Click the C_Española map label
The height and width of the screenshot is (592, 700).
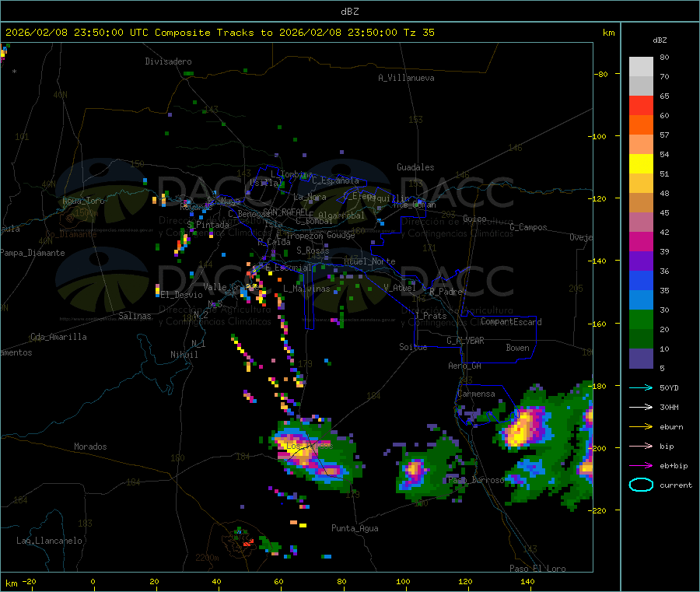335,180
